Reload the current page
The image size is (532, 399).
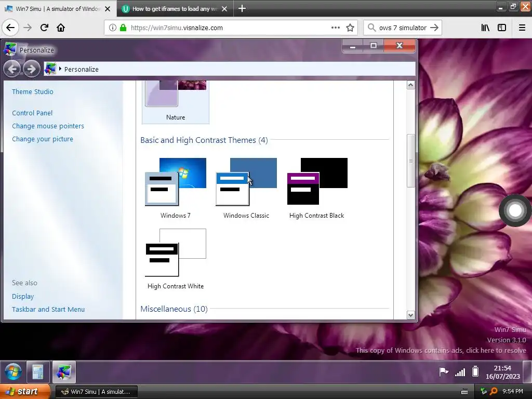point(44,28)
